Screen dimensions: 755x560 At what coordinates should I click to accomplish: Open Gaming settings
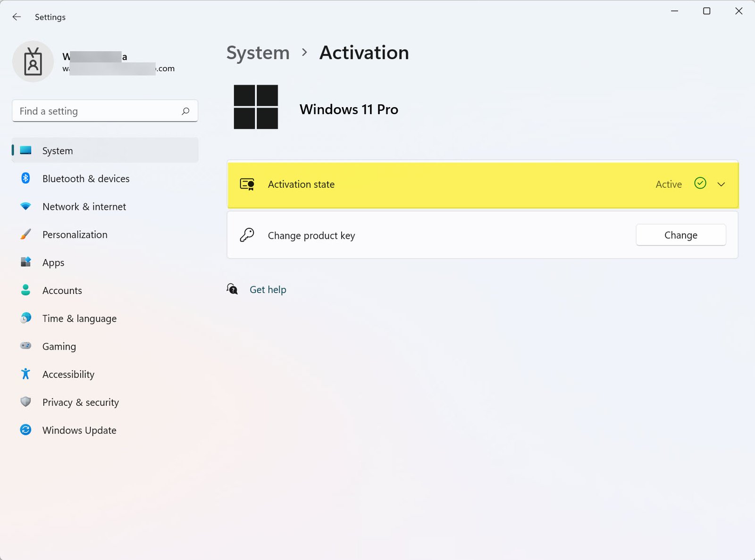click(x=105, y=346)
